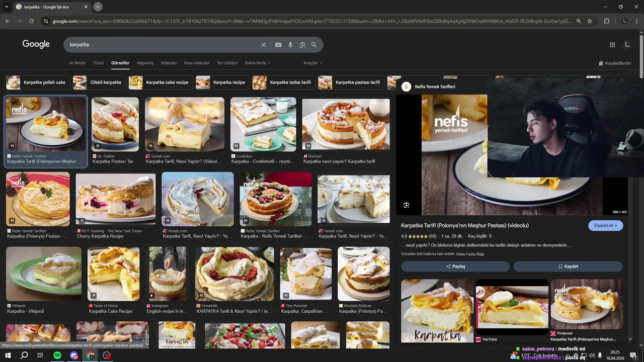Open Chrome's three-dot menu
This screenshot has width=644, height=362.
pyautogui.click(x=637, y=21)
